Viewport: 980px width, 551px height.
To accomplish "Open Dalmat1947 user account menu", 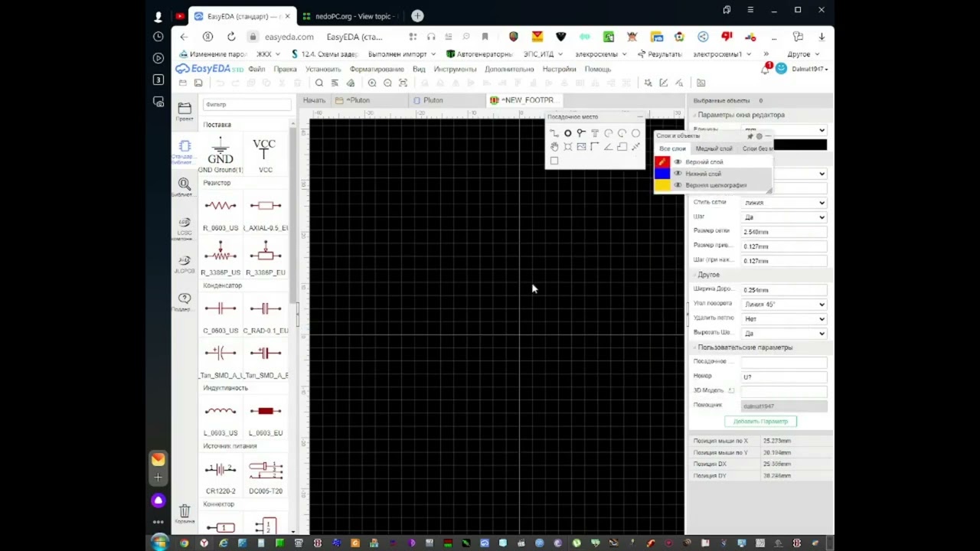I will (809, 69).
